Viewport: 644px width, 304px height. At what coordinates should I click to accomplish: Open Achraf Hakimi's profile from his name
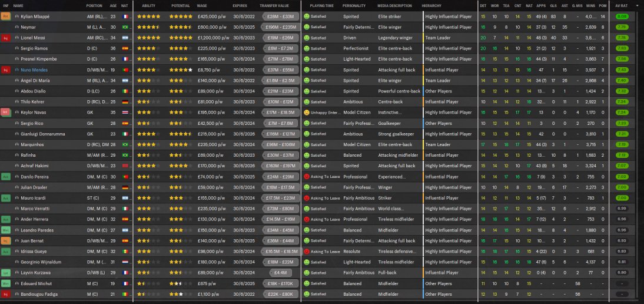(35, 166)
